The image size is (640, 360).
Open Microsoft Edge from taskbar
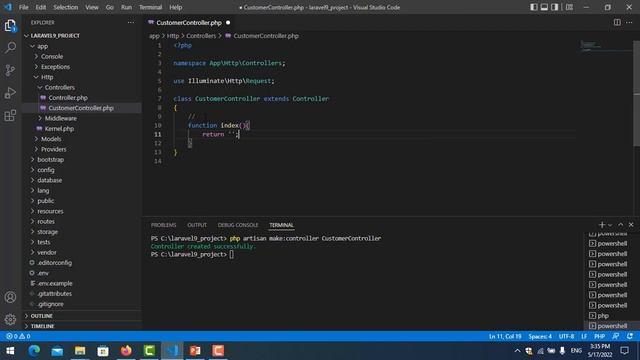34,351
